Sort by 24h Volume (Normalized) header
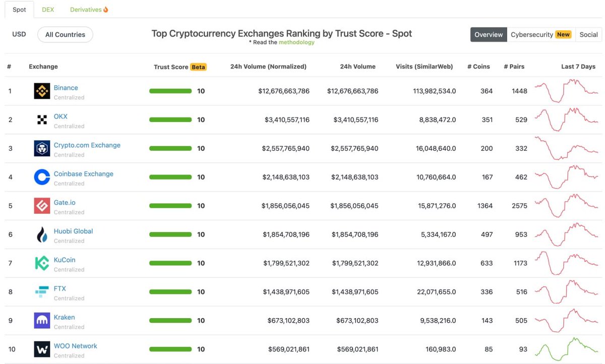 pyautogui.click(x=268, y=67)
